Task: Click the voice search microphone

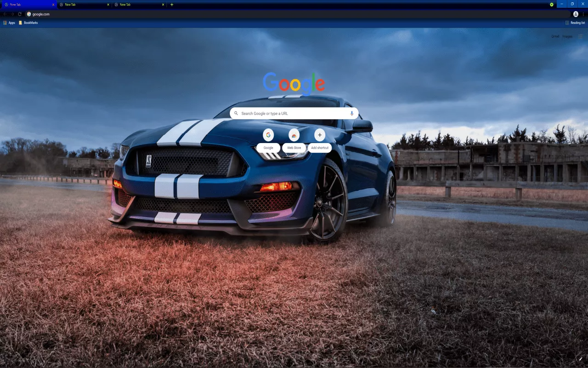Action: tap(352, 113)
